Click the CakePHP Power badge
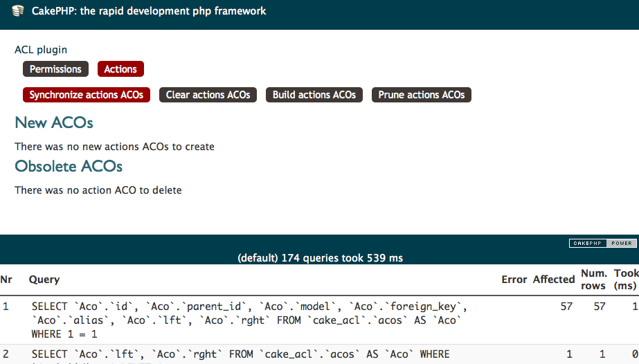639x364 pixels. 601,244
